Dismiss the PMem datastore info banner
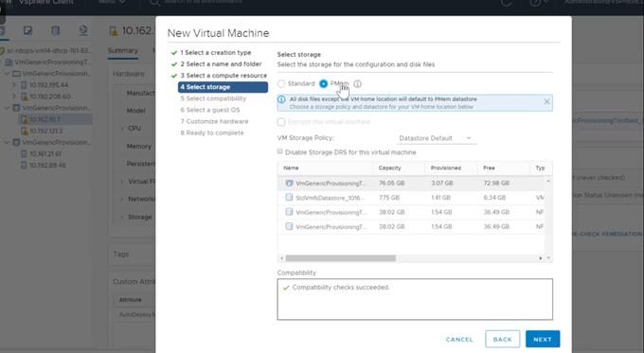The width and height of the screenshot is (644, 353). (546, 102)
